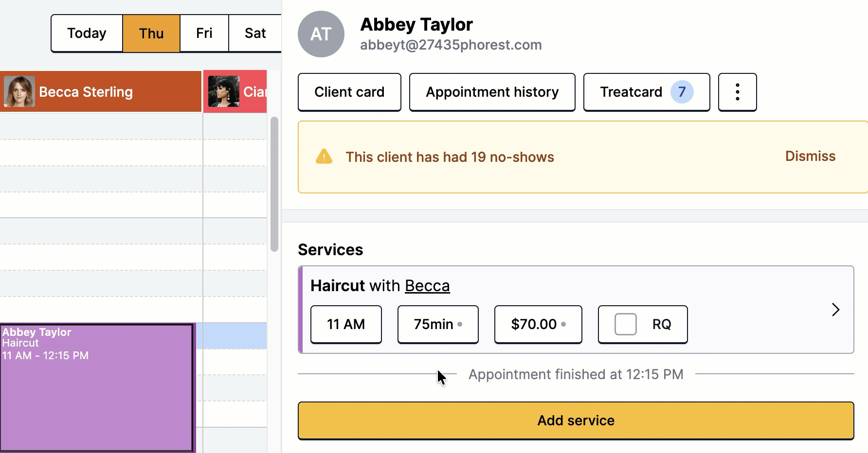Switch to the Thu day tab
The image size is (868, 453).
[151, 33]
